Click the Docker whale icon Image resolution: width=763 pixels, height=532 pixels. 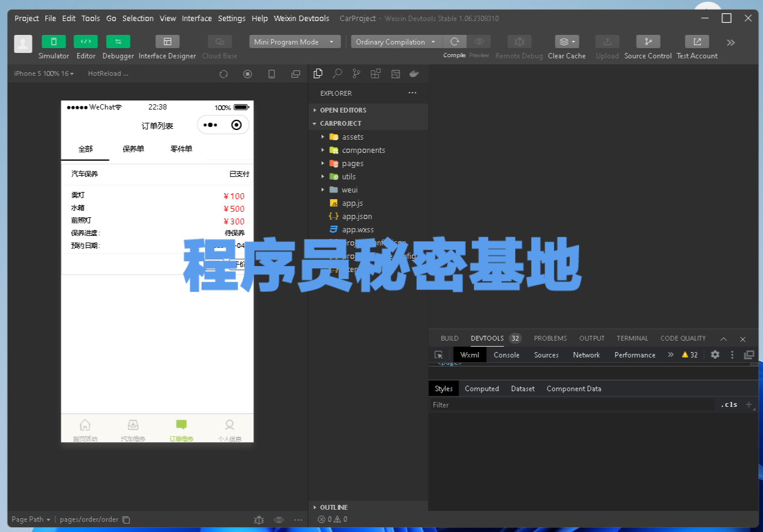414,73
